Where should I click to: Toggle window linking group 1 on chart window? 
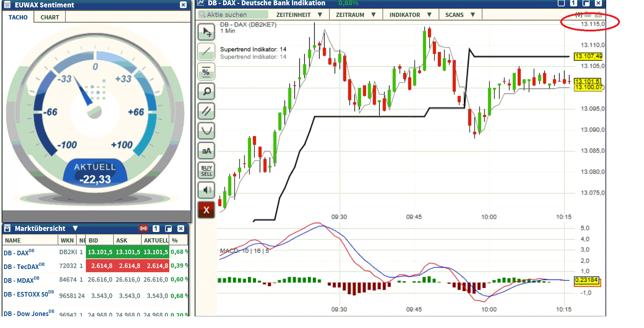(x=573, y=3)
